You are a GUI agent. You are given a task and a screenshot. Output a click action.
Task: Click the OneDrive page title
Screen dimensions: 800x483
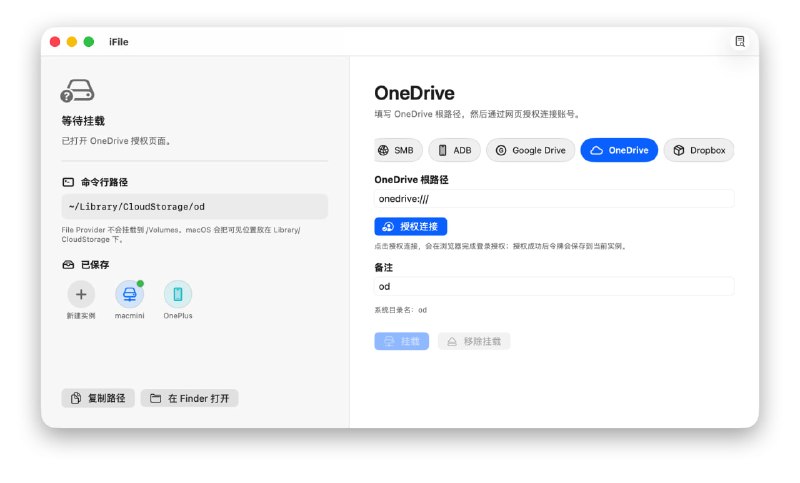tap(414, 93)
